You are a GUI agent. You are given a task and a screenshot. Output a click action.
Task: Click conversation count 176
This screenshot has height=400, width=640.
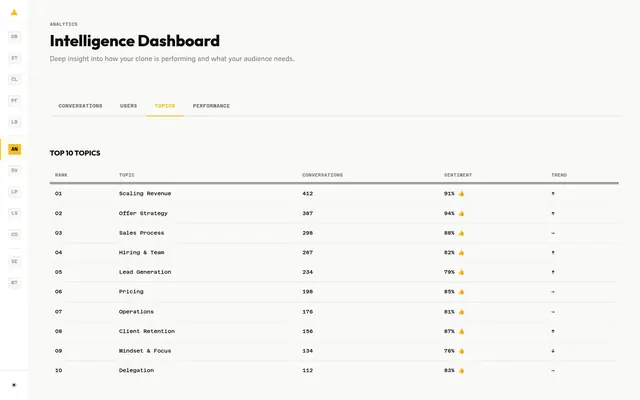click(x=308, y=312)
